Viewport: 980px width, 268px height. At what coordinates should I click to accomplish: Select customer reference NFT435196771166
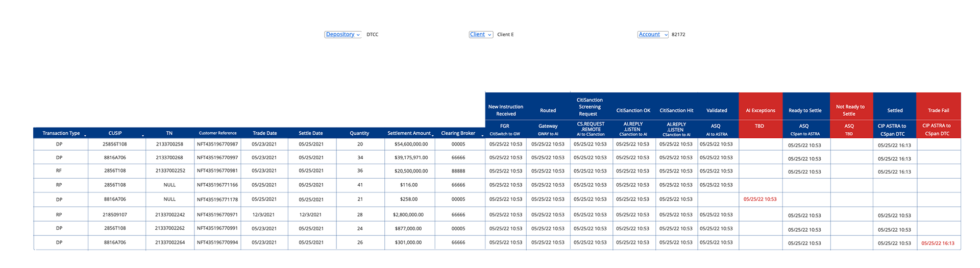[217, 185]
